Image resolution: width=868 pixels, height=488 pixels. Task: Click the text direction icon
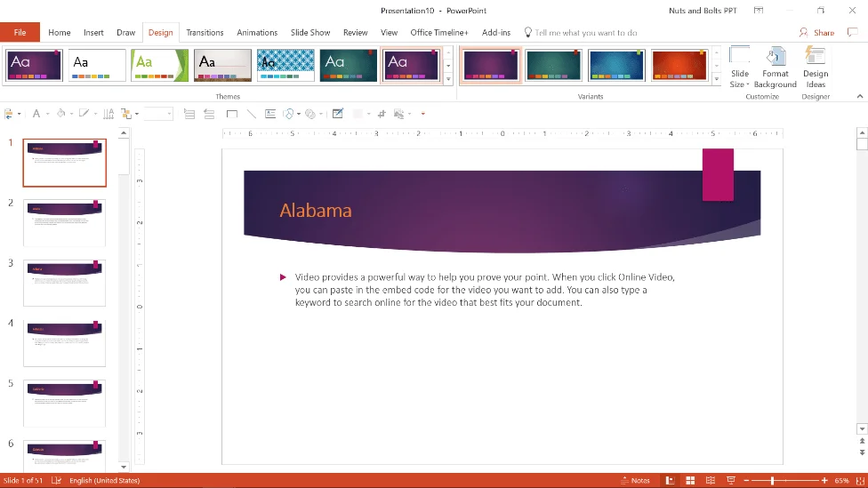[x=108, y=114]
